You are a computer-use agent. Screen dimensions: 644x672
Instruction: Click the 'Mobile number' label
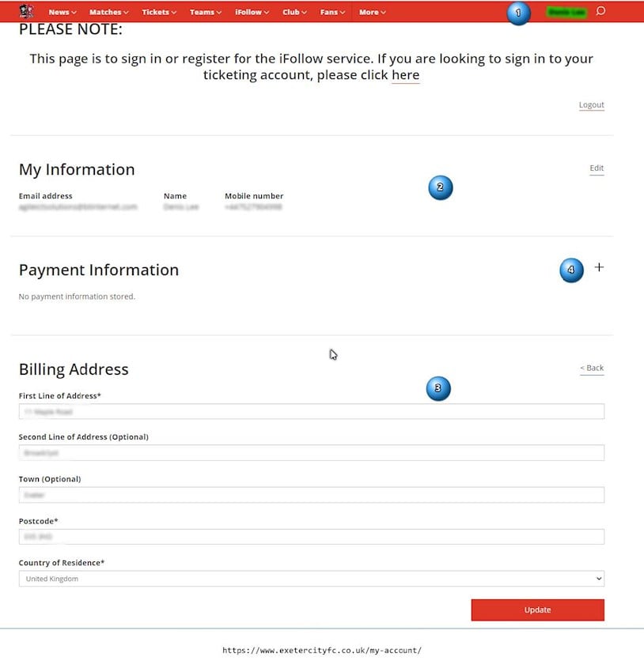[254, 196]
